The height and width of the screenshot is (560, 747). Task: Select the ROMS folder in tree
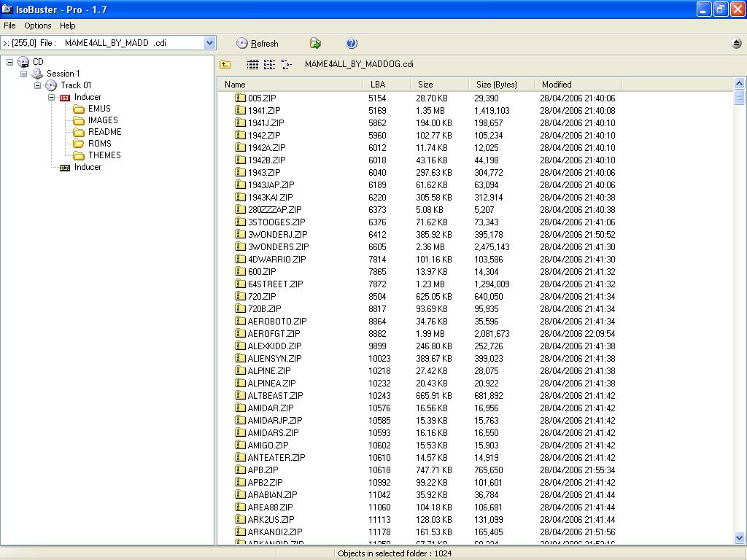tap(99, 144)
